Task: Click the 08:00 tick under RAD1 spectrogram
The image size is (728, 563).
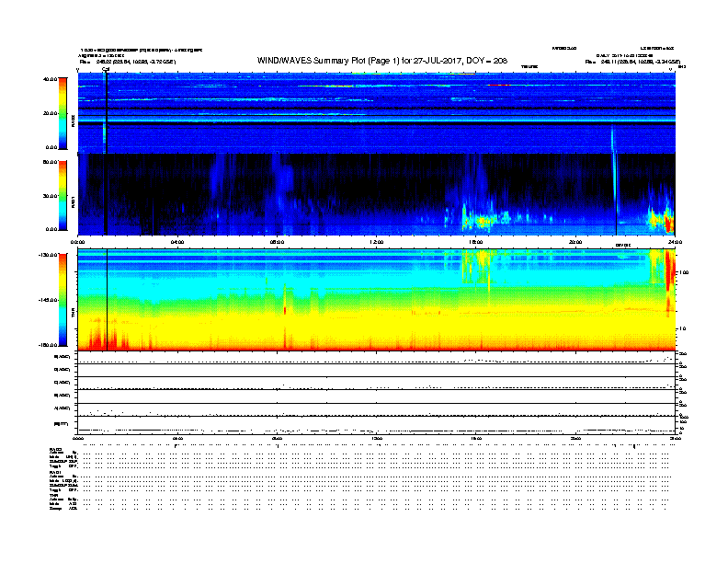Action: point(277,242)
